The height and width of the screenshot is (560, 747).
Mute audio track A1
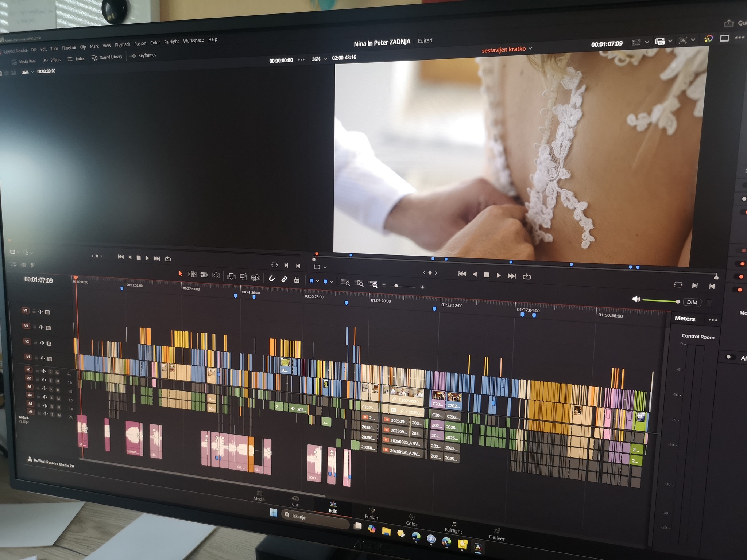(57, 372)
